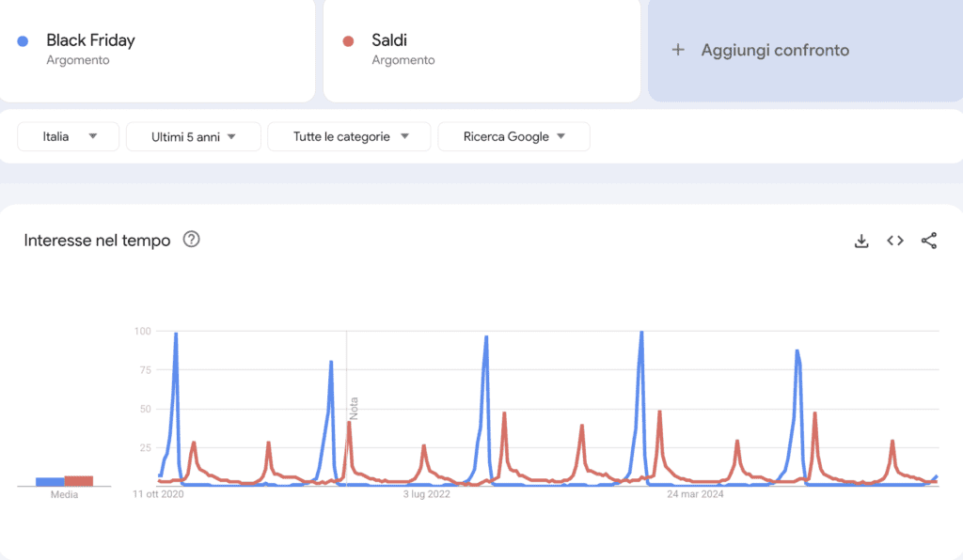Click the blue dot beside Black Friday
The height and width of the screenshot is (560, 963).
click(x=24, y=40)
